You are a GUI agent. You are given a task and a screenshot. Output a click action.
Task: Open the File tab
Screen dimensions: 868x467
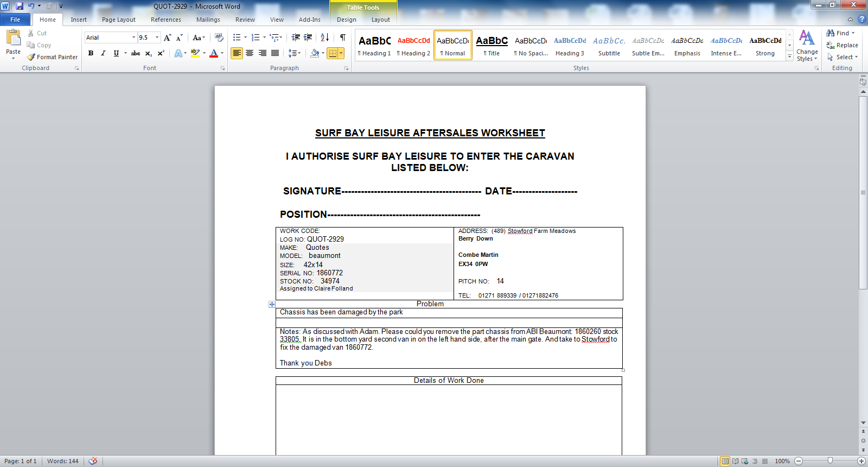point(15,20)
